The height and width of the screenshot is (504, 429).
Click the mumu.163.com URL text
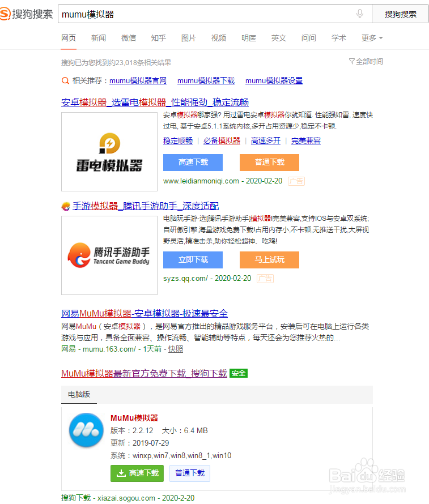click(x=109, y=349)
